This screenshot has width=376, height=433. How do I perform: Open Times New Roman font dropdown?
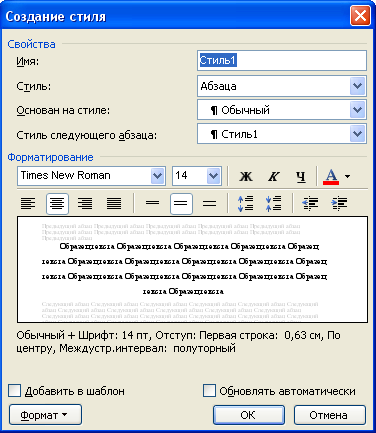157,176
